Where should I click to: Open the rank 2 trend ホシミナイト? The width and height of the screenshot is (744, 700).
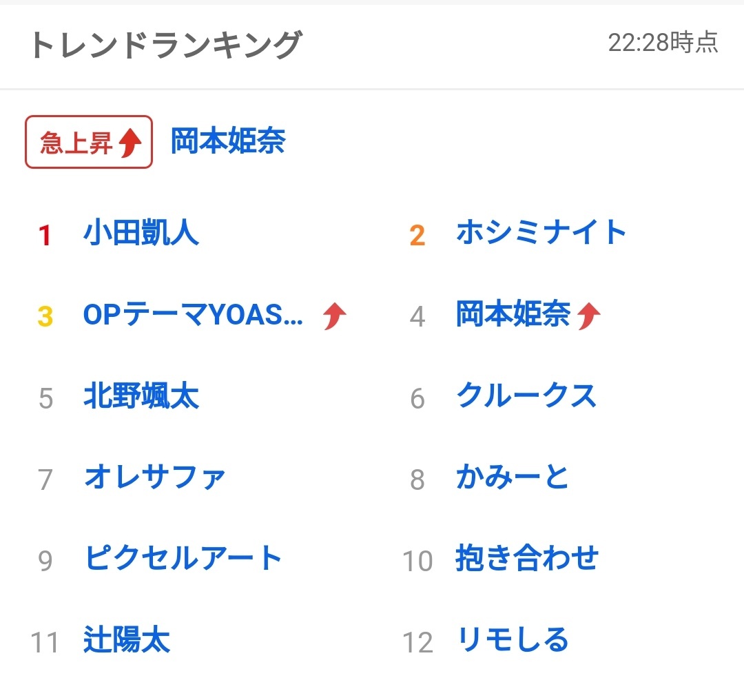point(541,234)
